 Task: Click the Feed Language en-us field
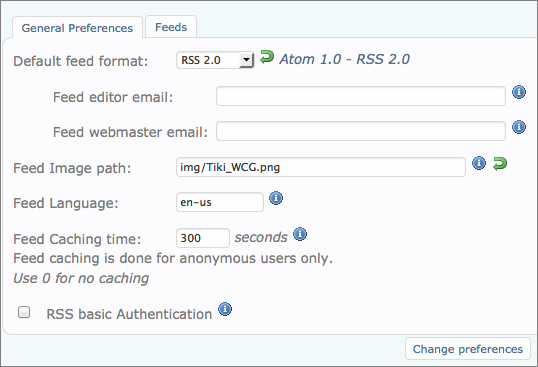(220, 202)
